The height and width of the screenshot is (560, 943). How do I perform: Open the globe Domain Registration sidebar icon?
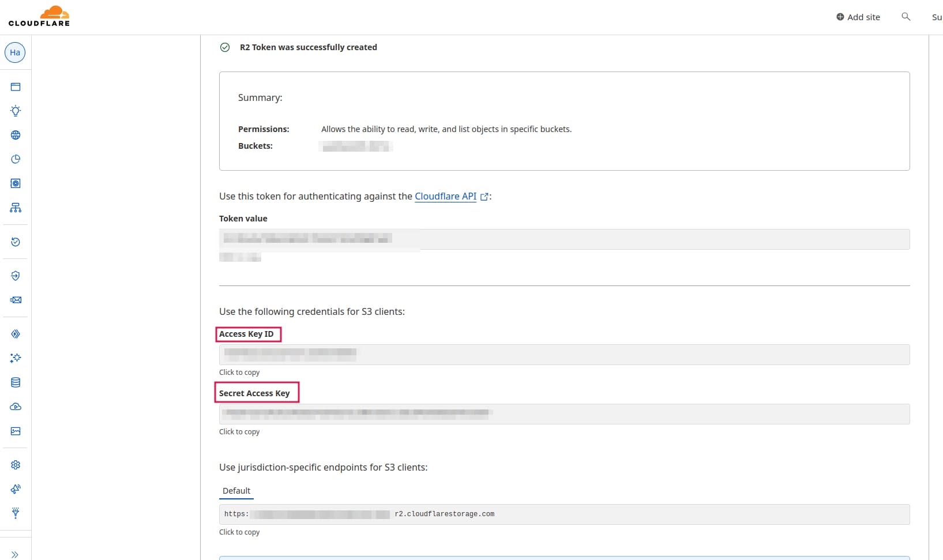coord(16,135)
